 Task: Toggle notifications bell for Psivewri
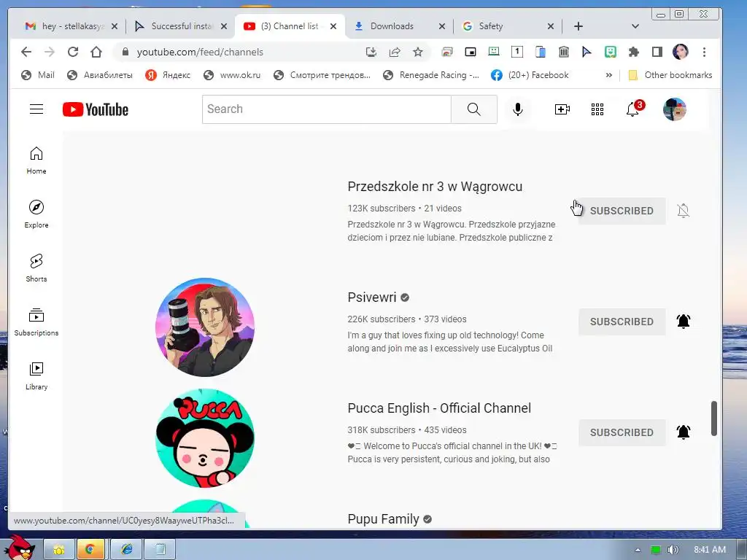(x=683, y=322)
